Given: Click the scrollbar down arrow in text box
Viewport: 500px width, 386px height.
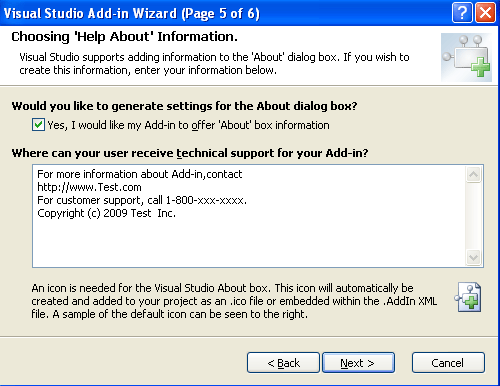Looking at the screenshot, I should coord(473,257).
